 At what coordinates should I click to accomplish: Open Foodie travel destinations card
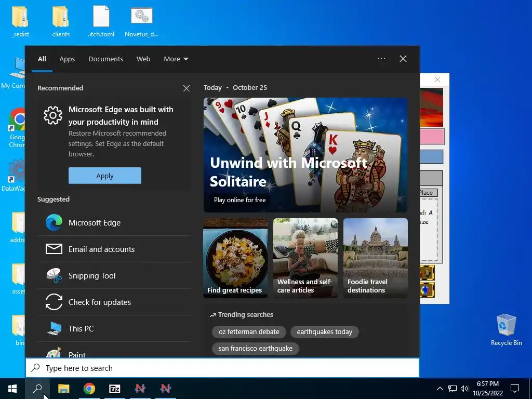pyautogui.click(x=376, y=258)
